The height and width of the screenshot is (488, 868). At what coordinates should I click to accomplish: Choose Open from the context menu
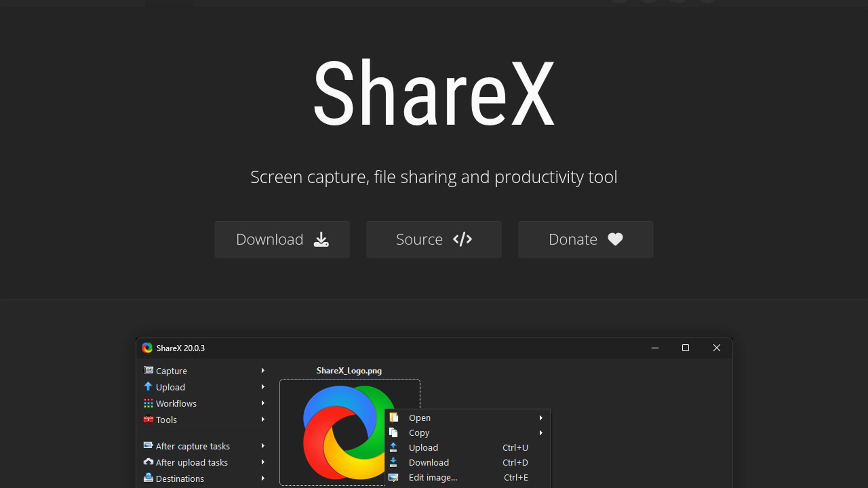click(467, 418)
